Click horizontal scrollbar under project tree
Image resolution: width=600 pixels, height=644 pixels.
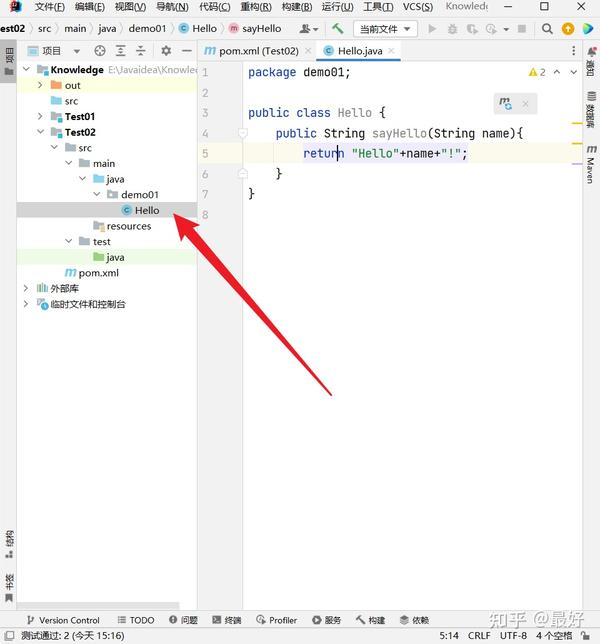tap(98, 605)
